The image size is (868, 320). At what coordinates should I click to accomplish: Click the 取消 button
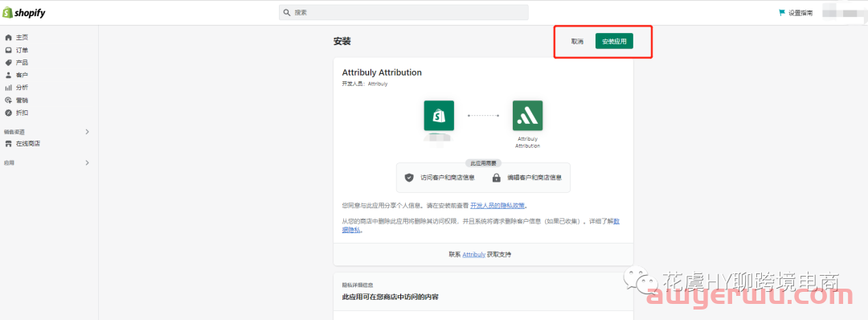tap(577, 42)
